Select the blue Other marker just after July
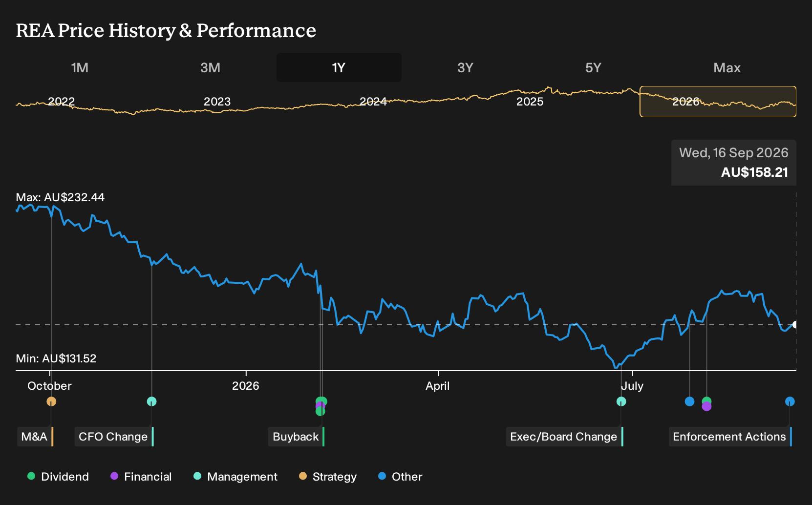The width and height of the screenshot is (812, 505). [x=689, y=401]
